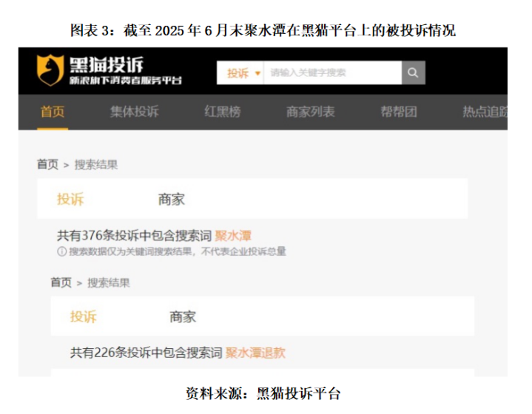532x414 pixels.
Task: Click the orange 聚水潭退款 search keyword
Action: [255, 353]
